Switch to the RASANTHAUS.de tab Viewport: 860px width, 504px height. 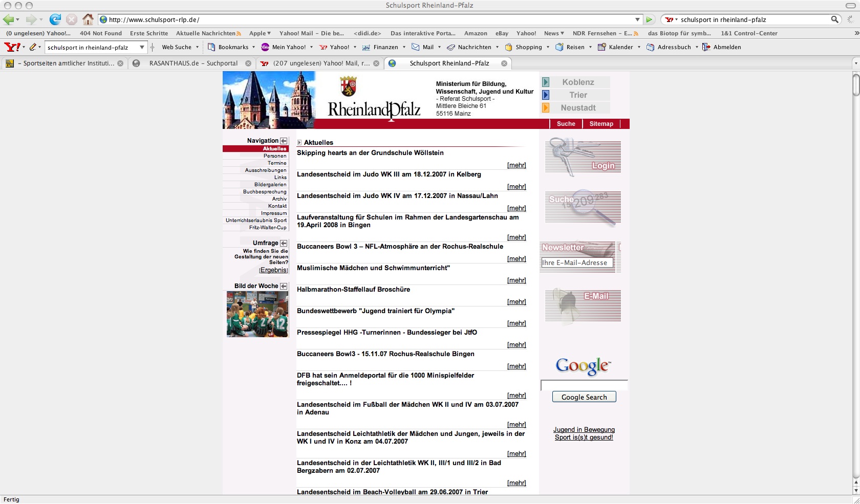[193, 63]
